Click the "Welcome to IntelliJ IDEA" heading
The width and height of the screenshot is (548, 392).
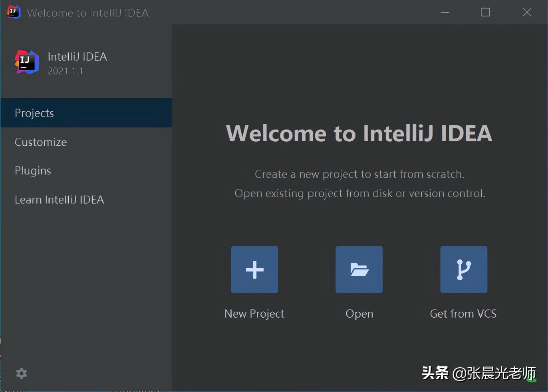(359, 133)
